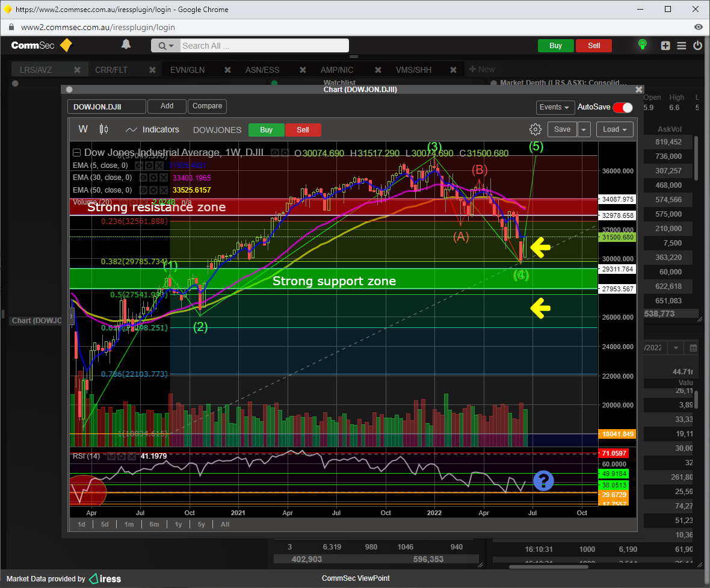Open the hamburger main menu

coord(682,45)
